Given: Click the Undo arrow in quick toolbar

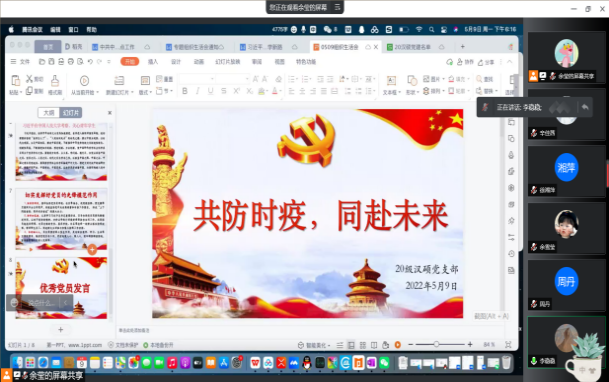Looking at the screenshot, I should 90,62.
